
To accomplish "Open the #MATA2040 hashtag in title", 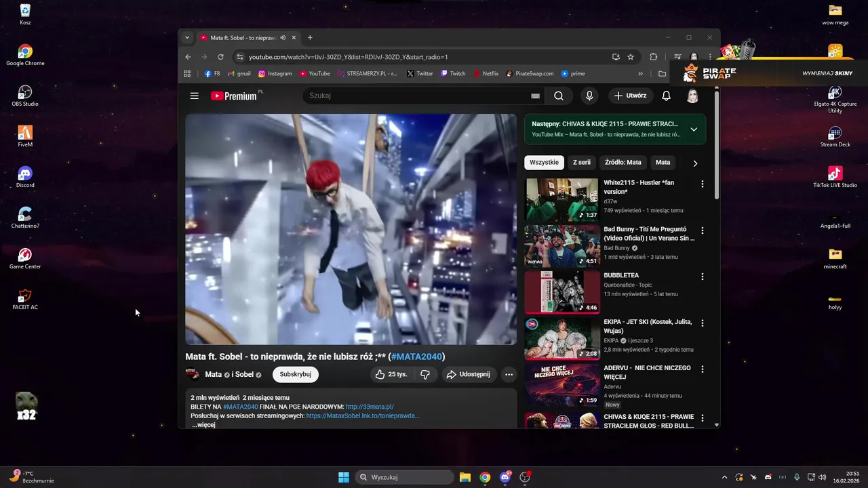I will point(416,357).
